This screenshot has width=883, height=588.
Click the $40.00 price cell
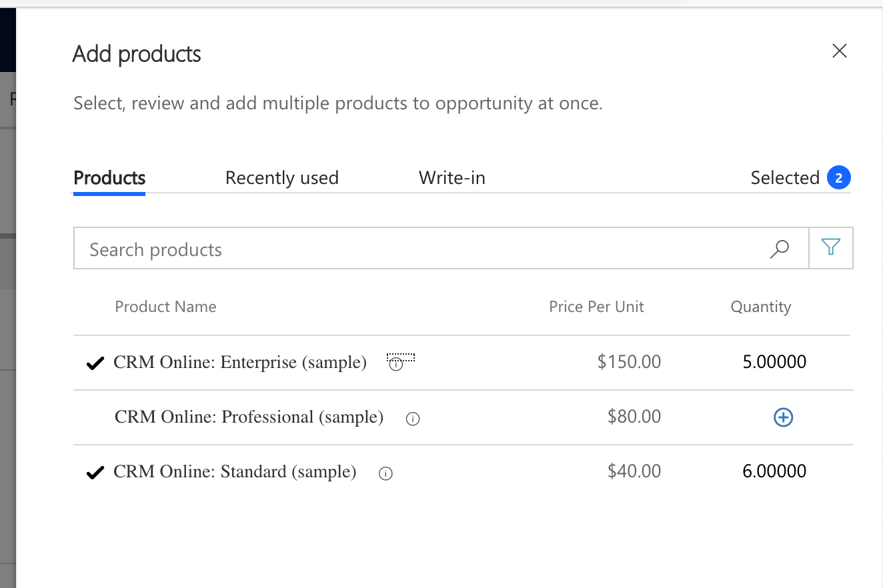coord(634,471)
